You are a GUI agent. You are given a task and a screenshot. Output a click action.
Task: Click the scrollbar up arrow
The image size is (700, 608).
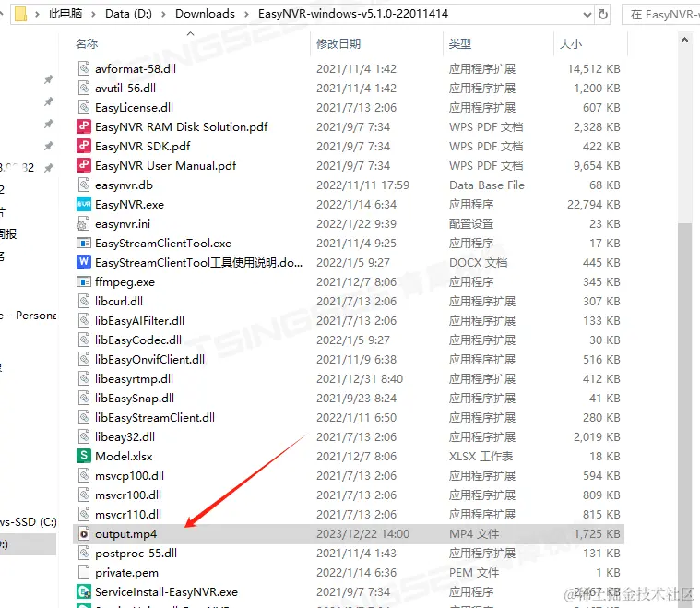click(x=684, y=41)
